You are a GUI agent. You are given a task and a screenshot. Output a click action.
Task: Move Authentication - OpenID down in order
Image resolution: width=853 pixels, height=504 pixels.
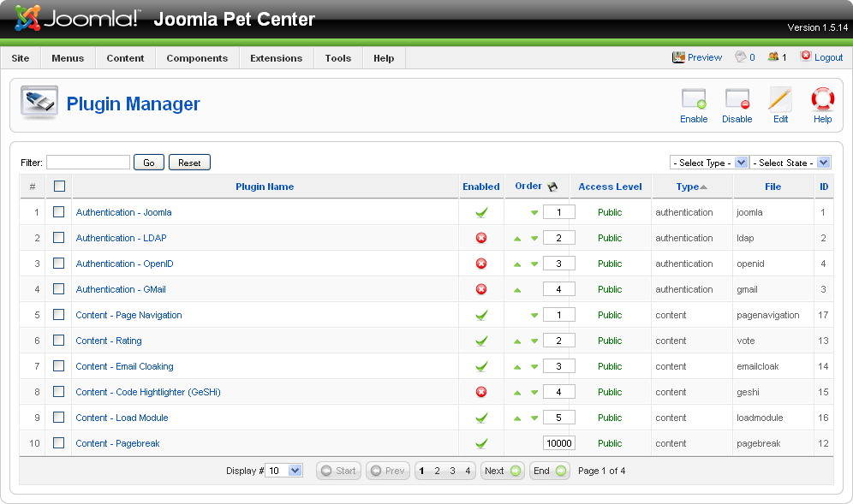click(534, 264)
